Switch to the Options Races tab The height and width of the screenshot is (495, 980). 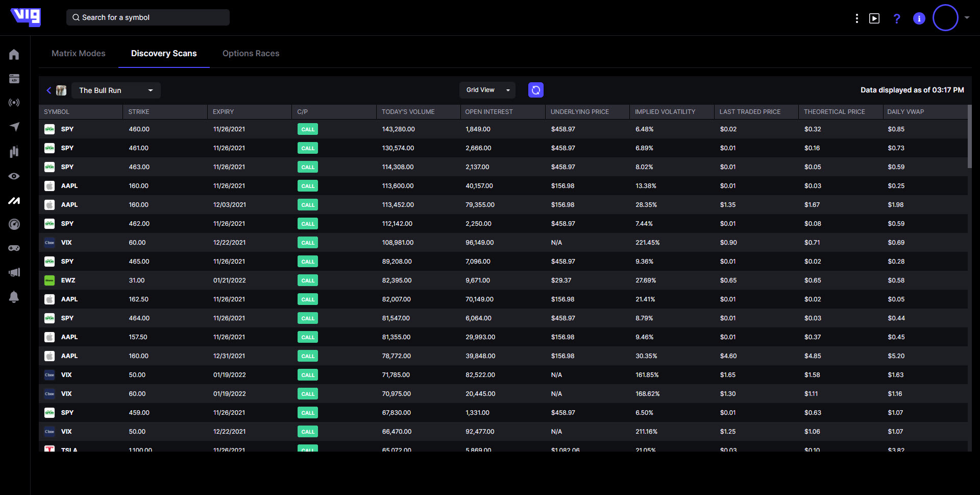251,53
